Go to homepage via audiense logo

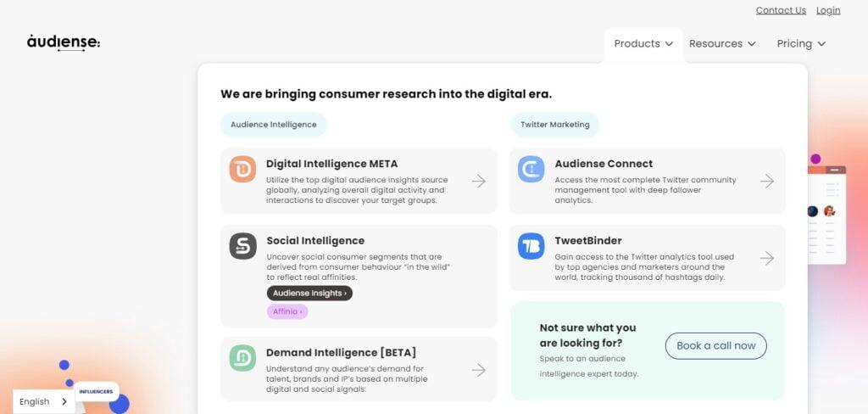point(64,42)
